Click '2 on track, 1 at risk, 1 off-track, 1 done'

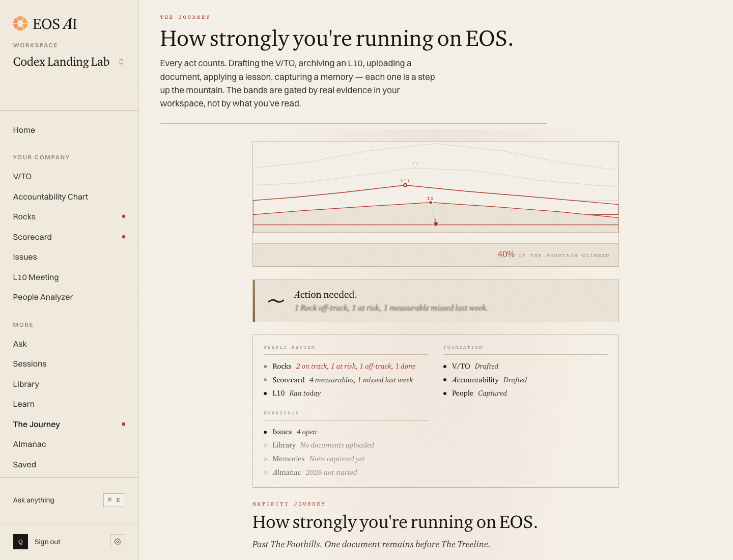point(356,367)
